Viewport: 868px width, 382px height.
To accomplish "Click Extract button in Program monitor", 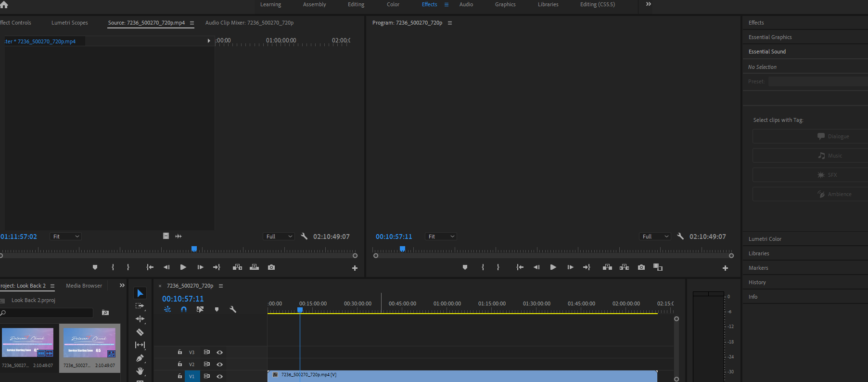I will click(x=624, y=267).
